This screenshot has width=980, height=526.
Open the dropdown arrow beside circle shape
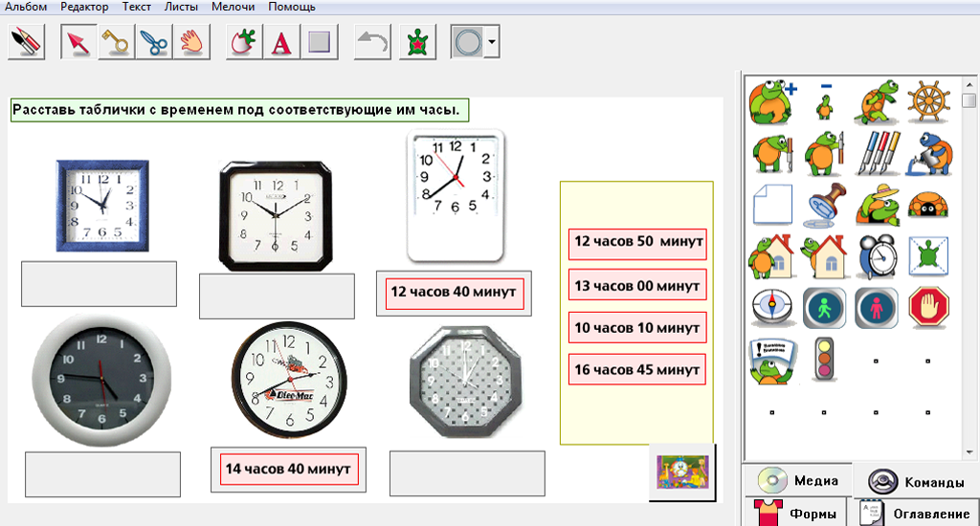click(x=492, y=42)
